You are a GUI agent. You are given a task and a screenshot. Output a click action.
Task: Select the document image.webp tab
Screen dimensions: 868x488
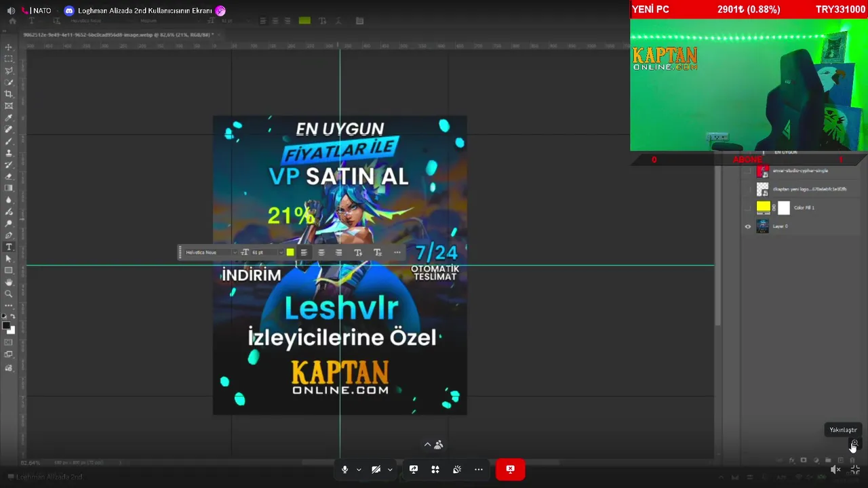[118, 35]
